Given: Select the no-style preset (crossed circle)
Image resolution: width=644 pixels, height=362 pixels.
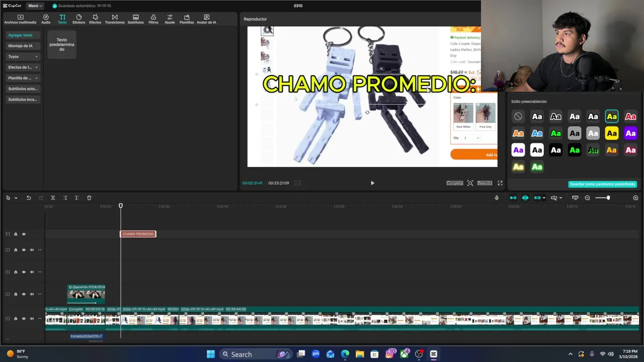Looking at the screenshot, I should [x=518, y=117].
